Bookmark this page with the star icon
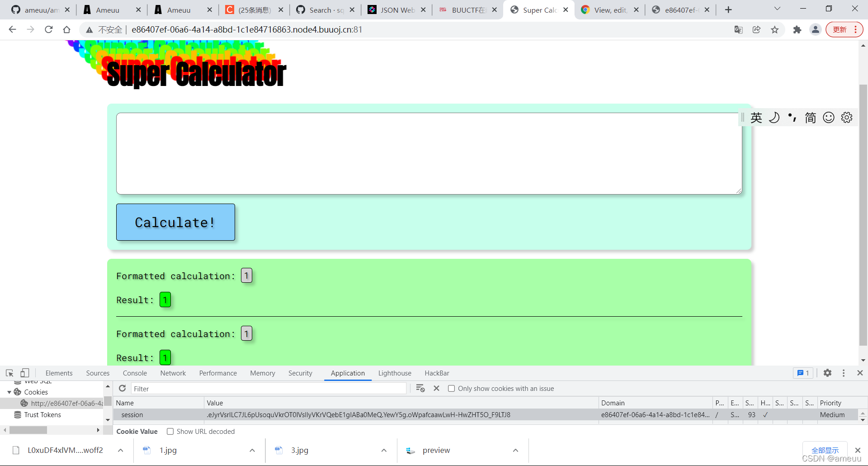Viewport: 868px width, 466px height. tap(775, 29)
